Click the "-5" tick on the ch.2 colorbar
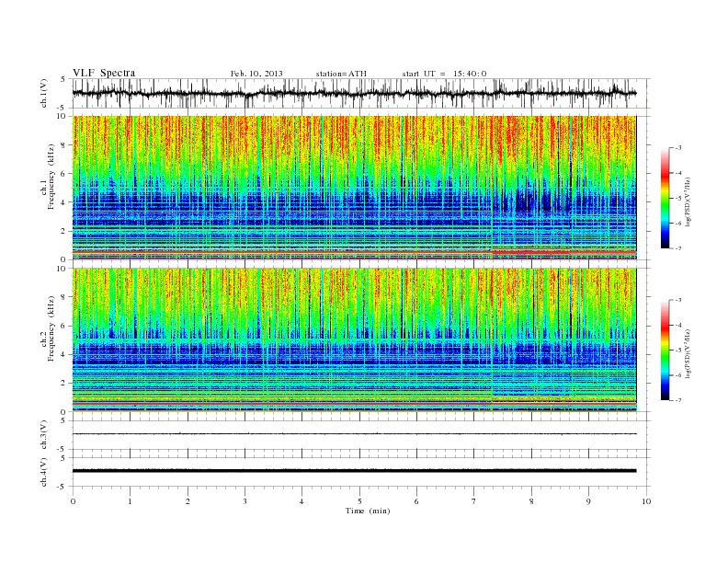The height and width of the screenshot is (563, 728). point(678,350)
